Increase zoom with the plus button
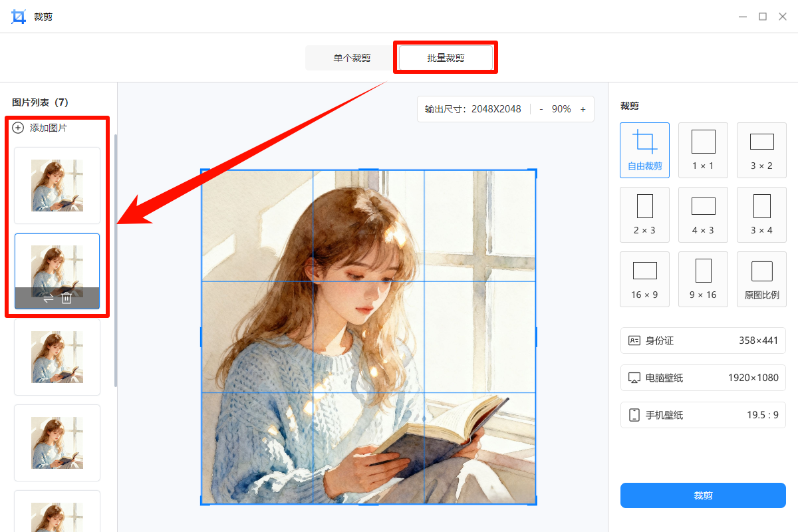The width and height of the screenshot is (798, 532). 583,109
